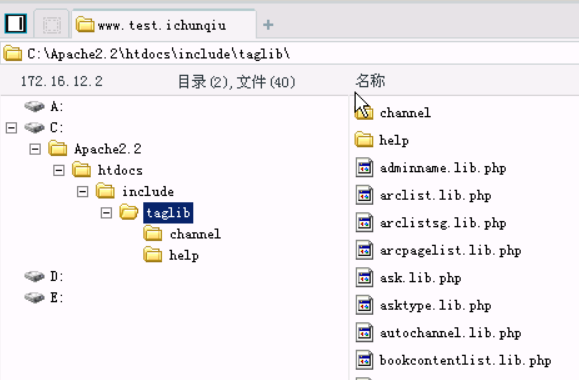Select the adminname.lib.php file name
The image size is (579, 380).
(443, 168)
